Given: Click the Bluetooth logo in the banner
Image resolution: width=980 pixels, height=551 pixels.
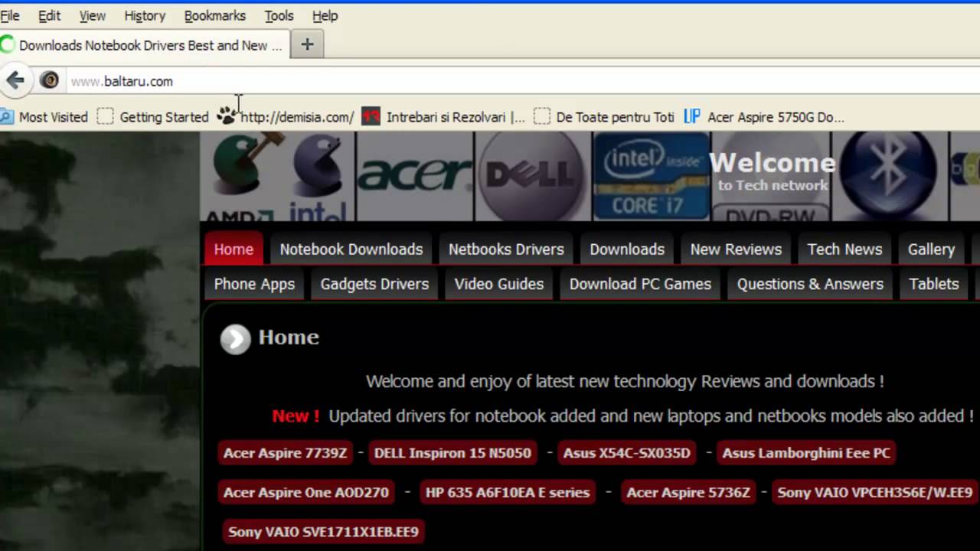Looking at the screenshot, I should point(888,171).
